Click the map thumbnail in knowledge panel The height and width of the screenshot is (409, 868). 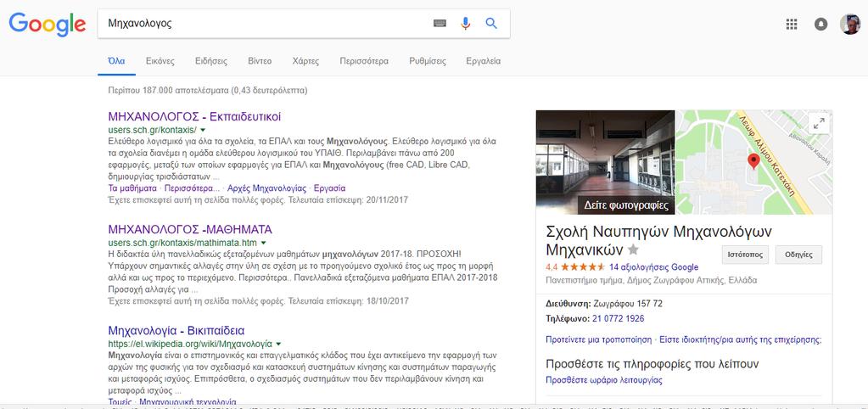pyautogui.click(x=754, y=162)
